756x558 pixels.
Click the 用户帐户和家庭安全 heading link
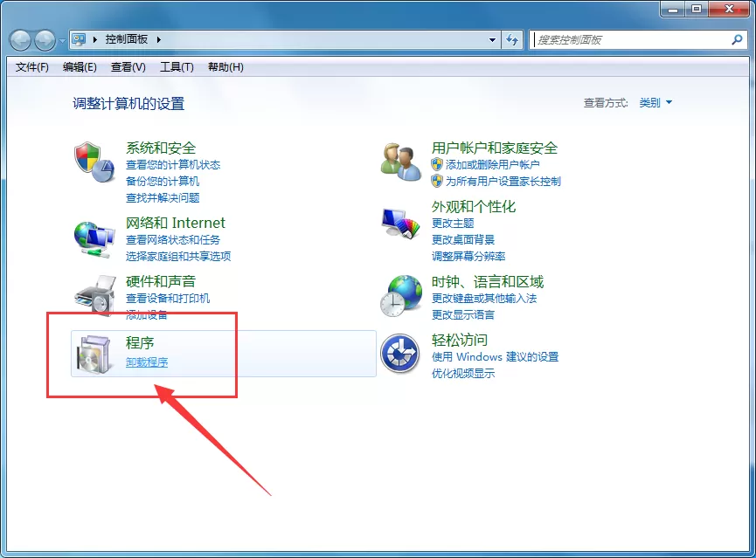tap(494, 148)
